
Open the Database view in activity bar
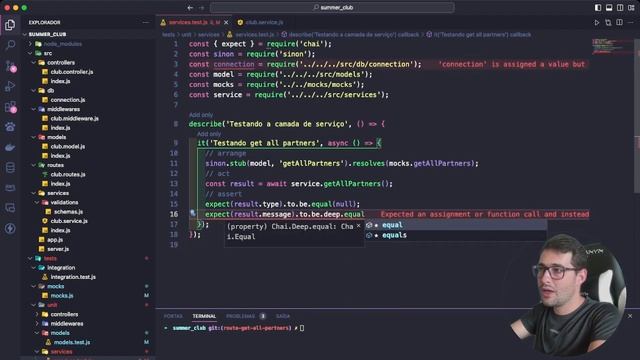click(x=10, y=167)
